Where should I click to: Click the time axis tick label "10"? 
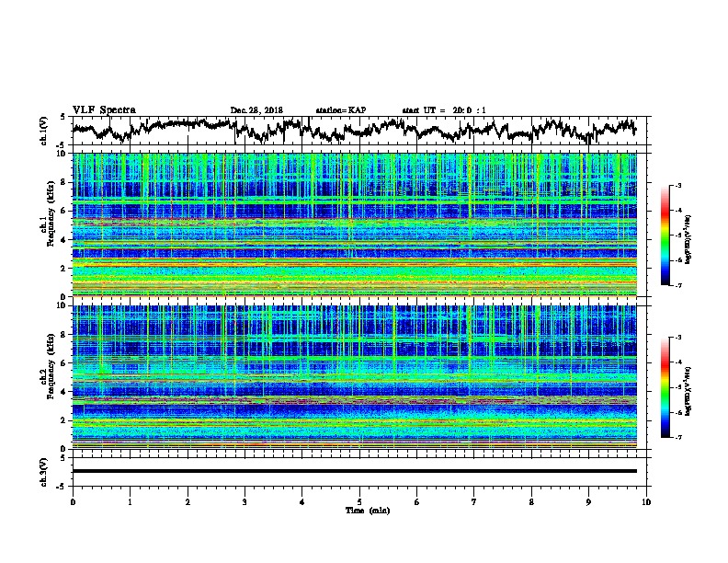(x=646, y=502)
